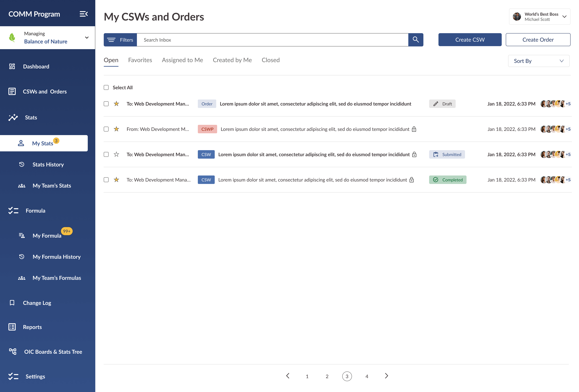Expand the Managing Balance of Nature selector
Viewport: 579px width, 392px height.
87,38
